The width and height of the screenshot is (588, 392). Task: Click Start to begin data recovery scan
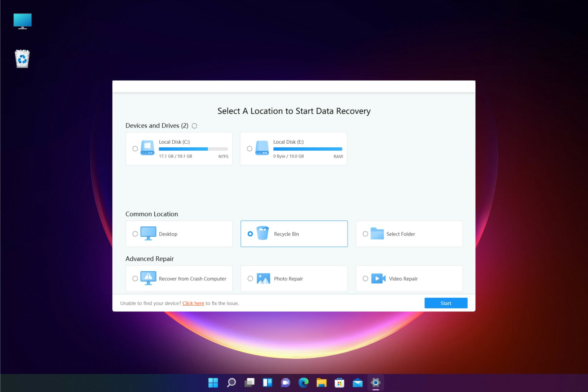click(446, 303)
